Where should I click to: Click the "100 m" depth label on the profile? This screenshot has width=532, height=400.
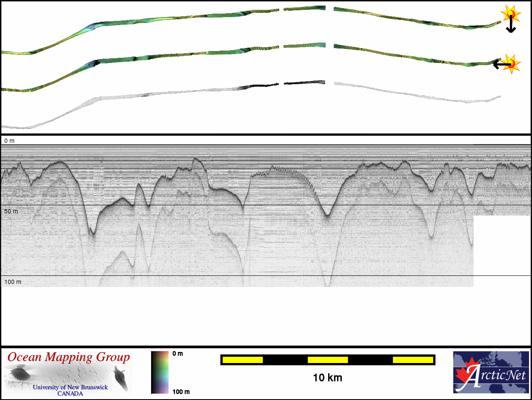[12, 282]
